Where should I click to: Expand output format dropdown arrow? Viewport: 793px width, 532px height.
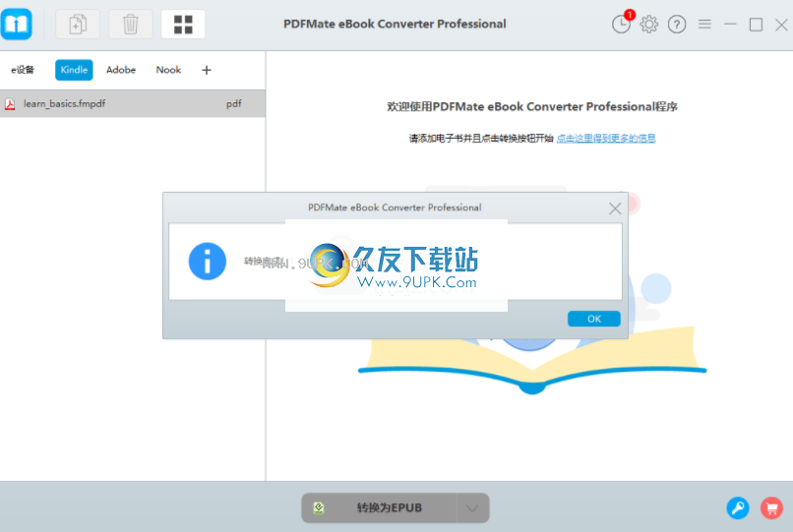(x=472, y=507)
